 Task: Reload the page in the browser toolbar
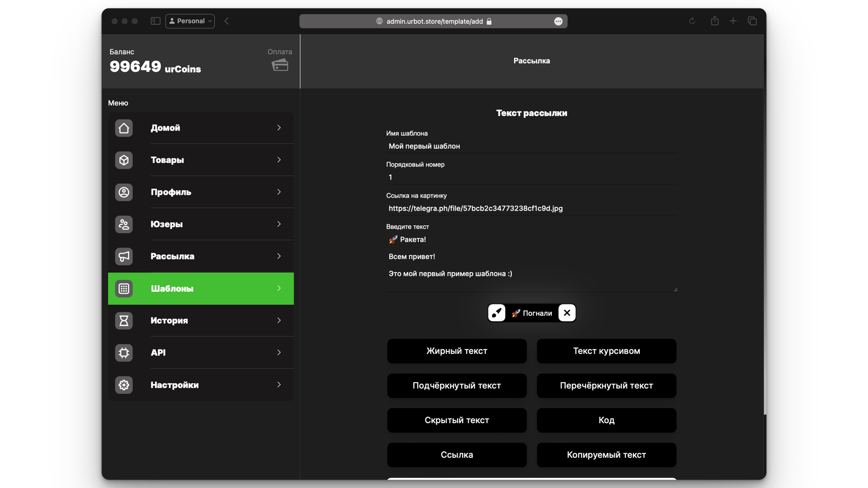(692, 21)
